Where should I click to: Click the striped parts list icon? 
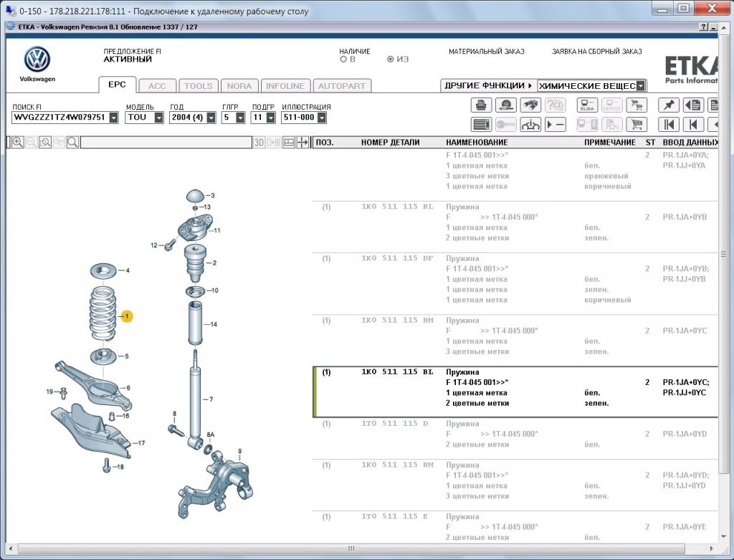tap(481, 125)
